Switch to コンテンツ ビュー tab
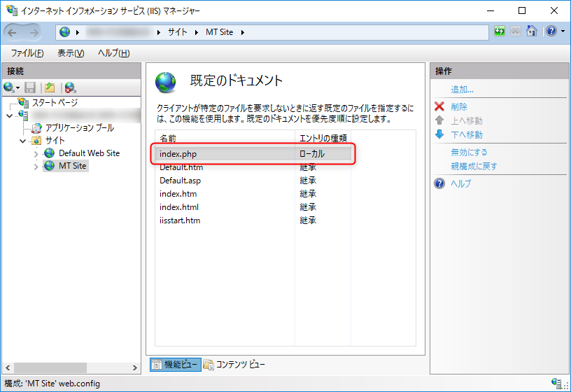Viewport: 571px width, 392px height. (x=234, y=364)
